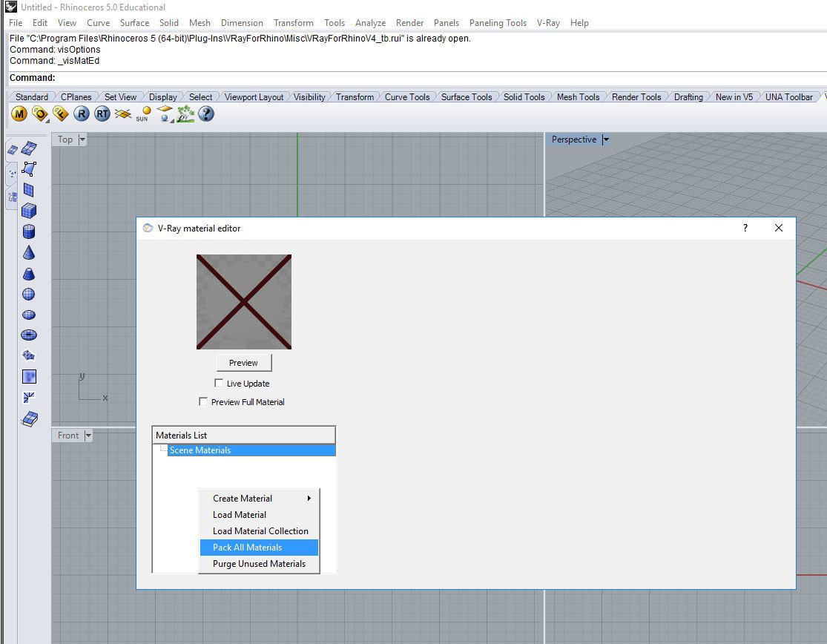Click the patch surface tool icon
The width and height of the screenshot is (827, 644).
(x=29, y=356)
